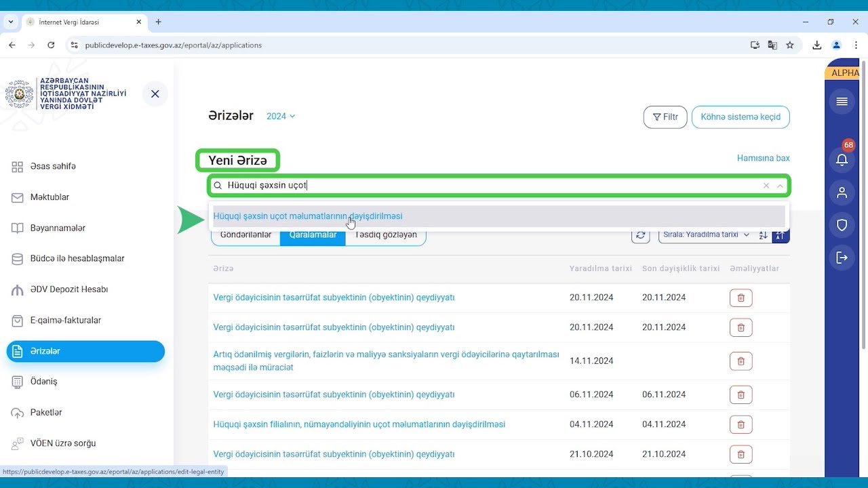Screen dimensions: 868x488
Task: Select Ərizələr in the sidebar
Action: 85,351
